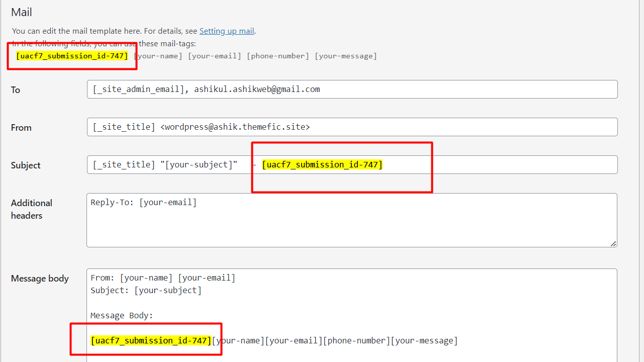This screenshot has width=644, height=362.
Task: Click the From field label
Action: click(21, 128)
